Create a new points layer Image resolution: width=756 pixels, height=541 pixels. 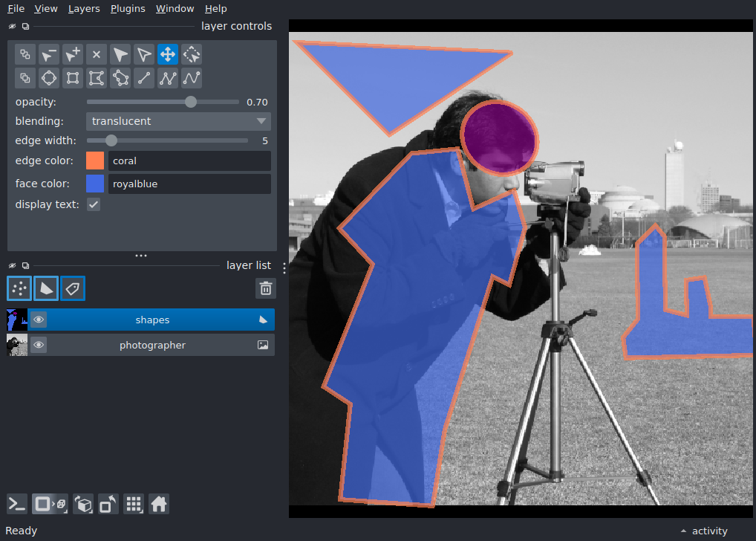(19, 288)
